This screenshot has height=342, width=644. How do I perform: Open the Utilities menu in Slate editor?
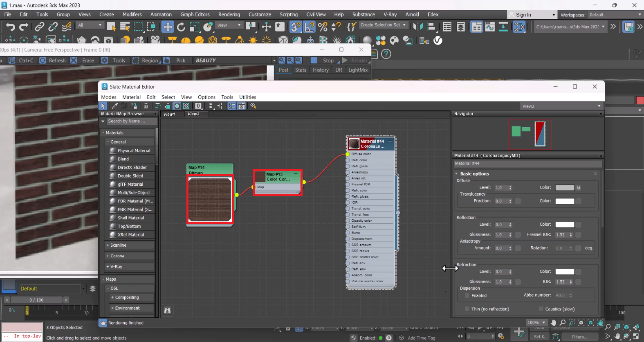click(247, 97)
